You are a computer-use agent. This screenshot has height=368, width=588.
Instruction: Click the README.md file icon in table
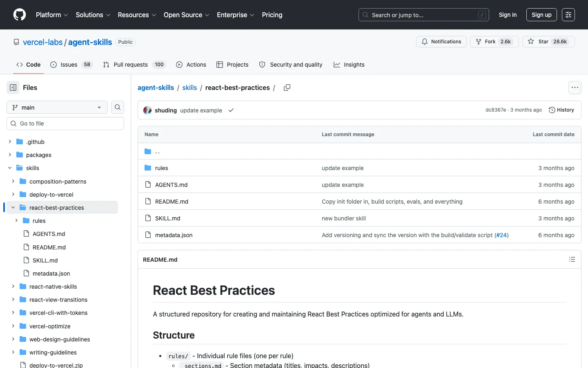coord(148,201)
